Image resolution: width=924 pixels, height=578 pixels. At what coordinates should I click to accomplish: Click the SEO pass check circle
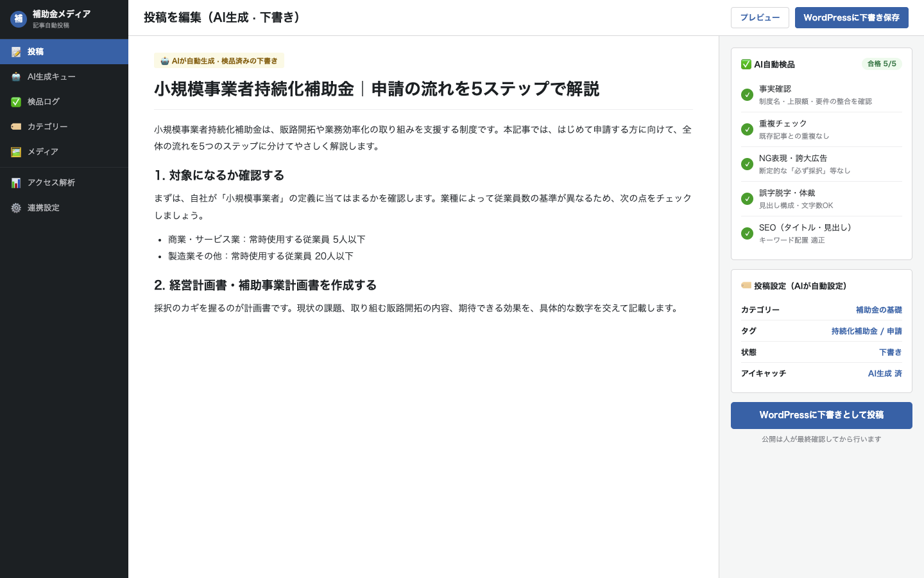(x=747, y=234)
